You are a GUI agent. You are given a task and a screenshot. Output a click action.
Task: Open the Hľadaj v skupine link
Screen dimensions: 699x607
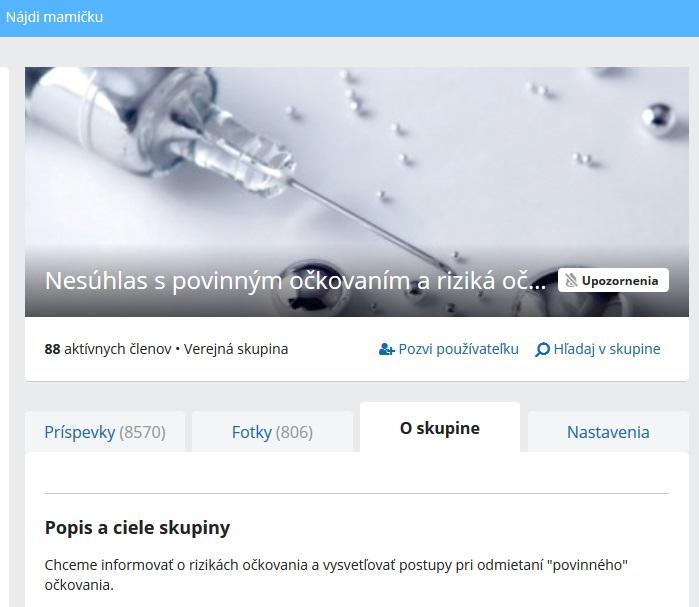click(598, 349)
